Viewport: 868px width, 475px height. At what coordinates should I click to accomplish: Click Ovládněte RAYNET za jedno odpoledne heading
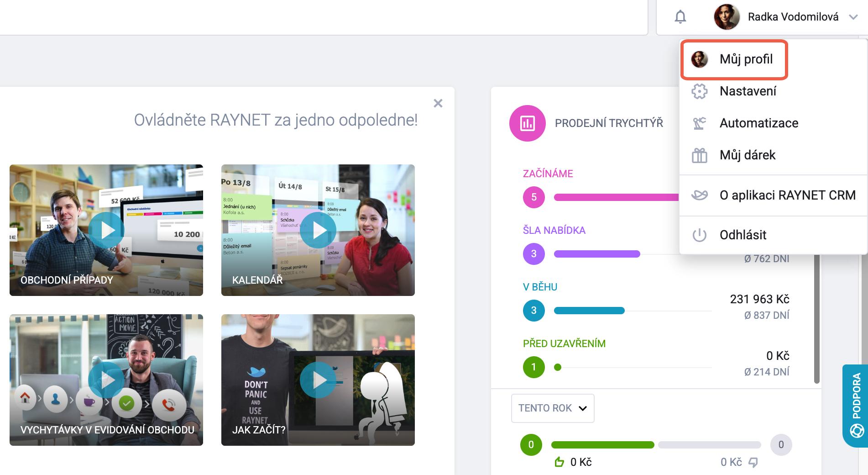276,120
